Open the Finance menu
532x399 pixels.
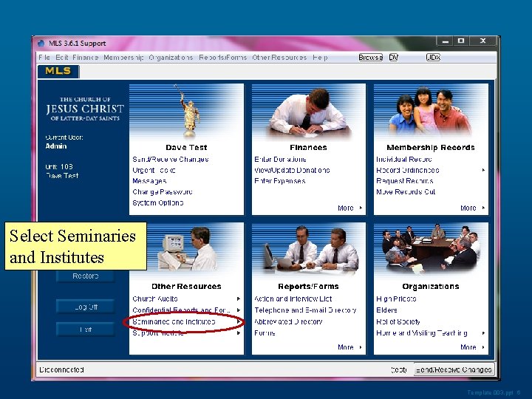pos(86,58)
